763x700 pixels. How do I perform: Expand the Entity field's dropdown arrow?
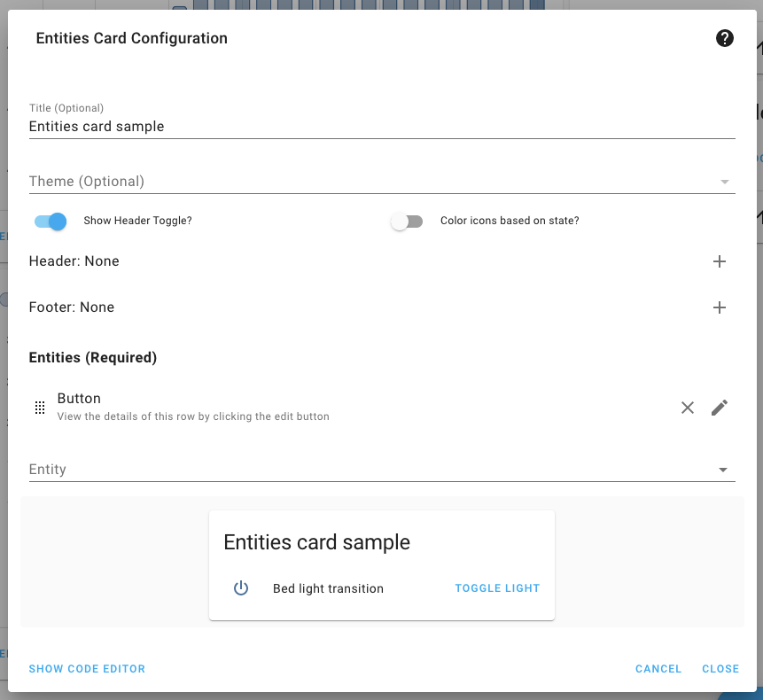723,470
